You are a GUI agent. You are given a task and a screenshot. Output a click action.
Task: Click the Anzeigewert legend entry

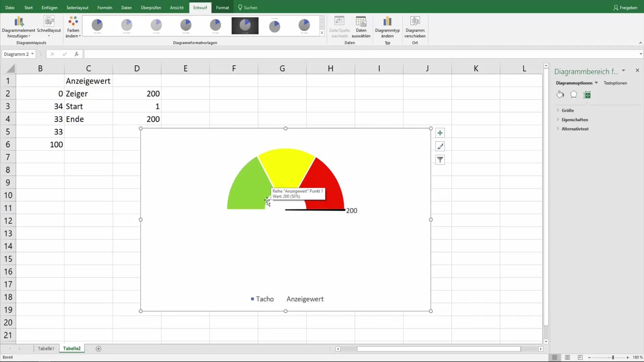[305, 299]
